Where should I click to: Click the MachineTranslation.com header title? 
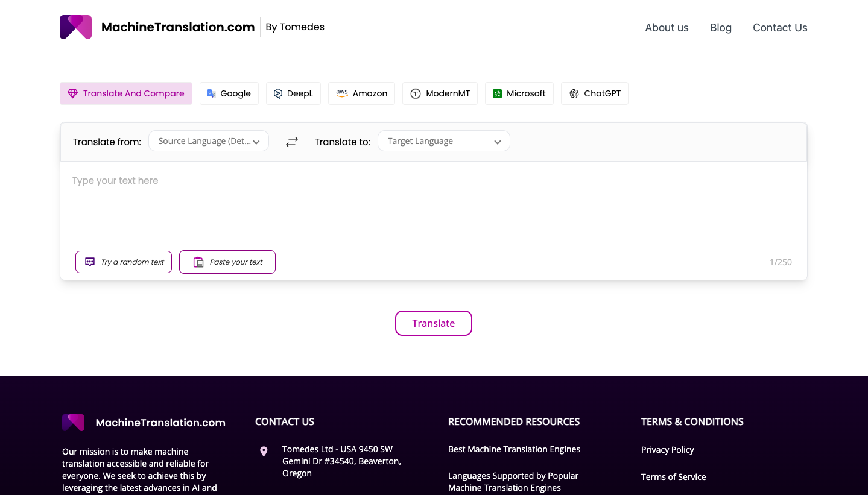178,27
